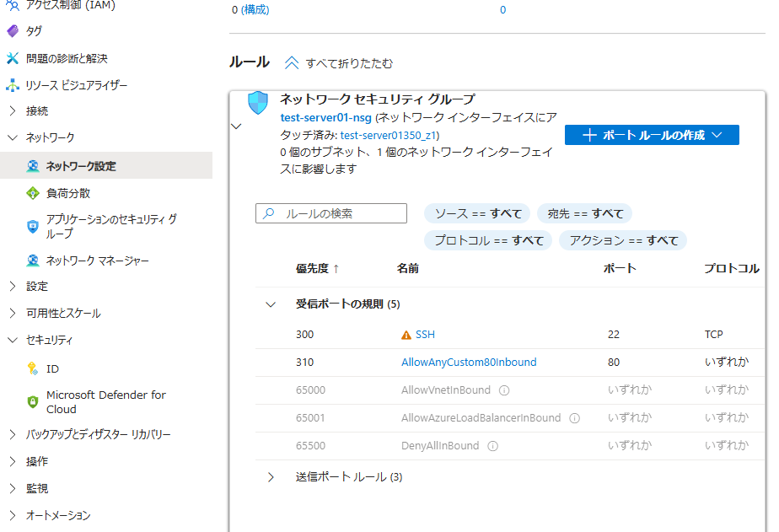Viewport: 779px width, 532px height.
Task: Click the SSH rule warning triangle icon
Action: pos(406,335)
